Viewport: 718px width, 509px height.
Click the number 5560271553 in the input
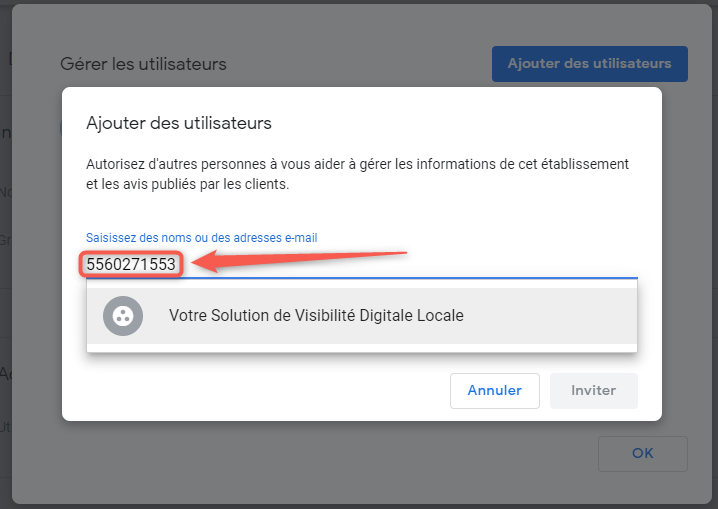(x=131, y=265)
